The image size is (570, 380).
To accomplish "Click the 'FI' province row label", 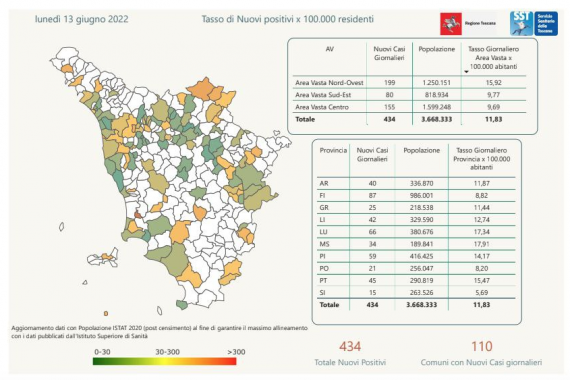I will pos(322,196).
